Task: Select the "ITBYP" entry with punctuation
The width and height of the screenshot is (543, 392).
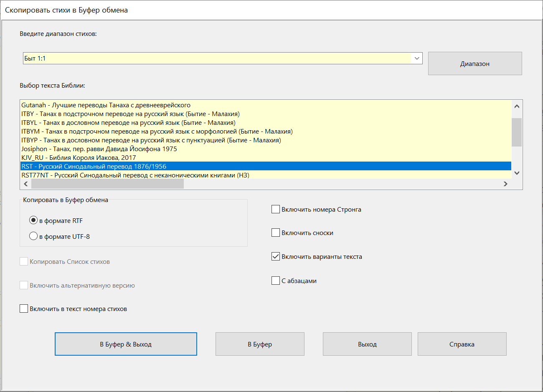Action: point(266,140)
